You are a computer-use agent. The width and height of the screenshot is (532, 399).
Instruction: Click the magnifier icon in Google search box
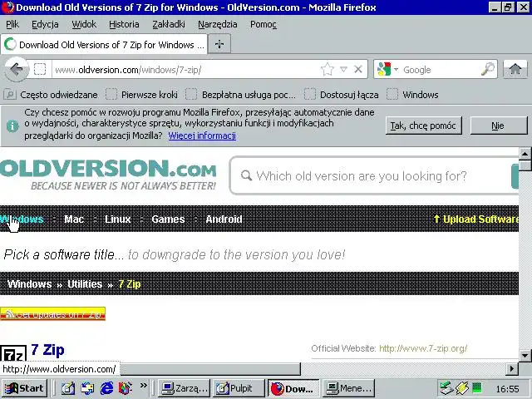coord(488,70)
